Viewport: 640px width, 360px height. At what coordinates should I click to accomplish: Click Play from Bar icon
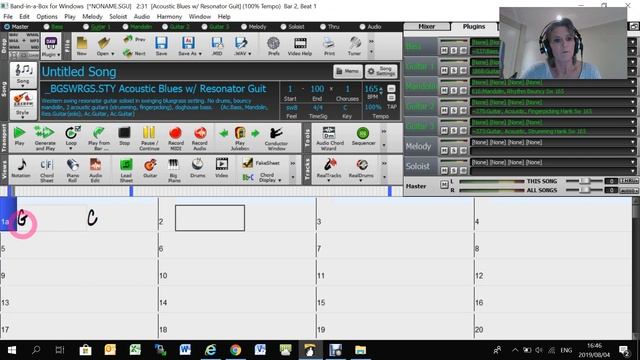click(x=99, y=138)
